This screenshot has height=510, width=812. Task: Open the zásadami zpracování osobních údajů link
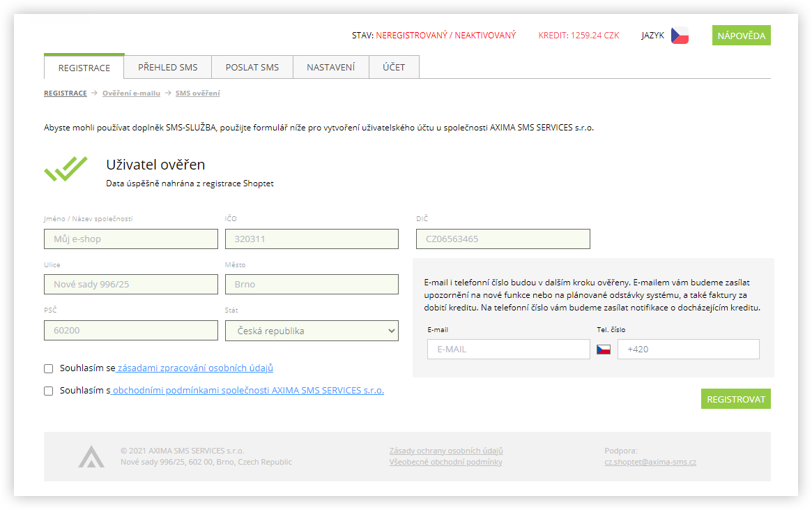pyautogui.click(x=194, y=368)
